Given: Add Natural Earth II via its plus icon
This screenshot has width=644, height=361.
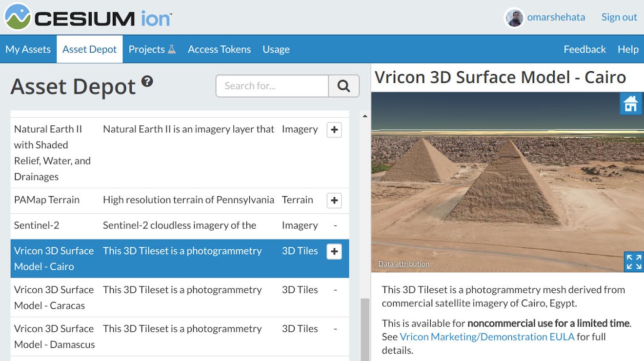Looking at the screenshot, I should point(334,130).
